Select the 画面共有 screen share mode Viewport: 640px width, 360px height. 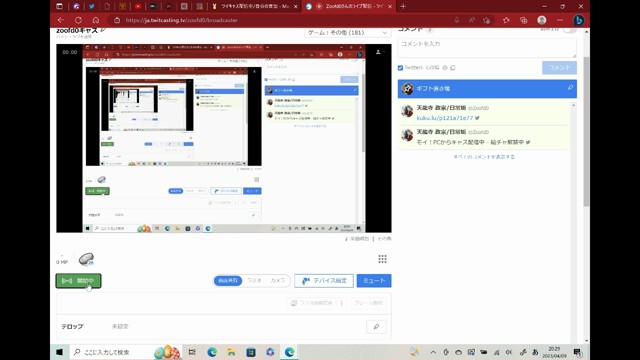click(x=228, y=281)
